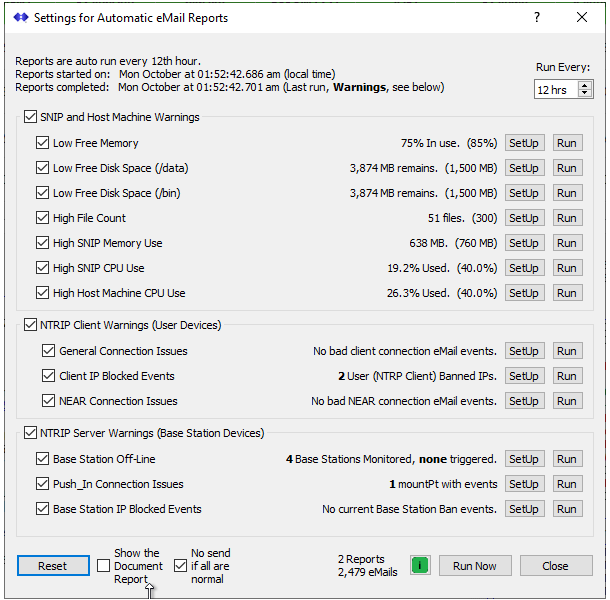Image resolution: width=610 pixels, height=600 pixels.
Task: Toggle NTRIP Client Warnings group checkbox
Action: pyautogui.click(x=29, y=325)
